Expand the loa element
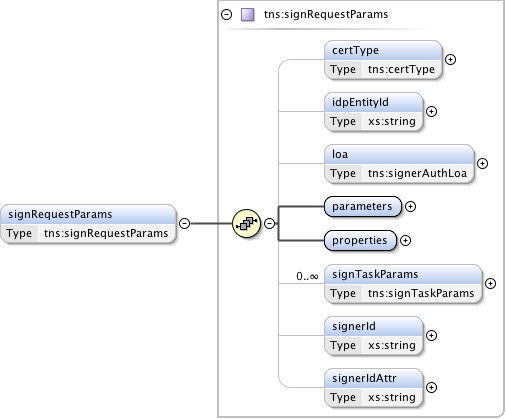Image resolution: width=506 pixels, height=419 pixels. (x=482, y=164)
